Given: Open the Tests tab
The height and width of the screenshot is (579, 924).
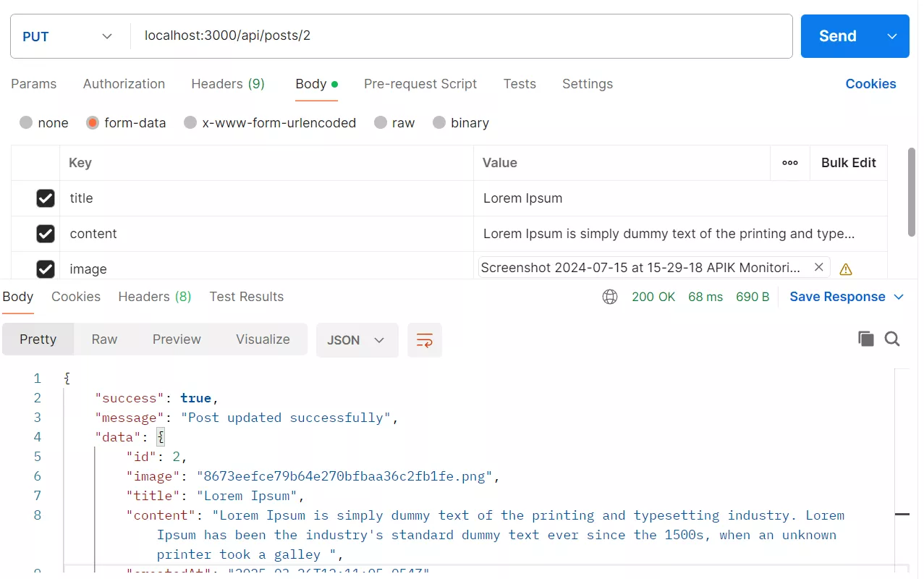Looking at the screenshot, I should tap(520, 84).
